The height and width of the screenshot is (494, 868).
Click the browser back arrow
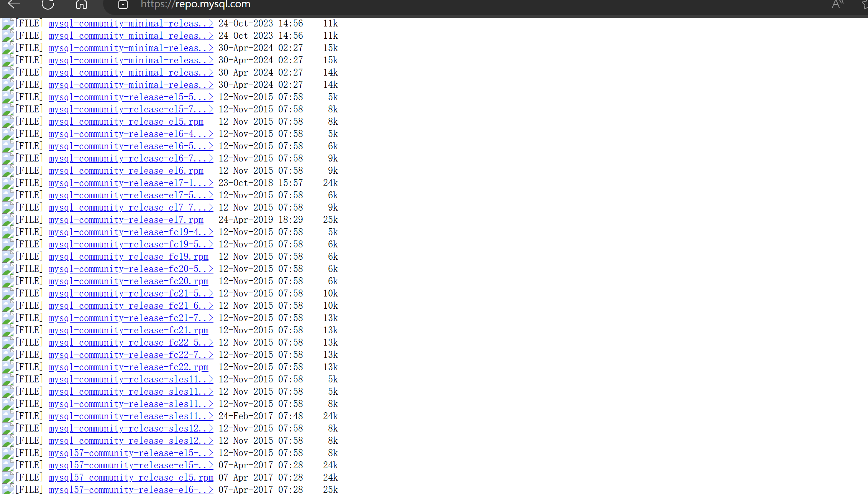[x=14, y=5]
